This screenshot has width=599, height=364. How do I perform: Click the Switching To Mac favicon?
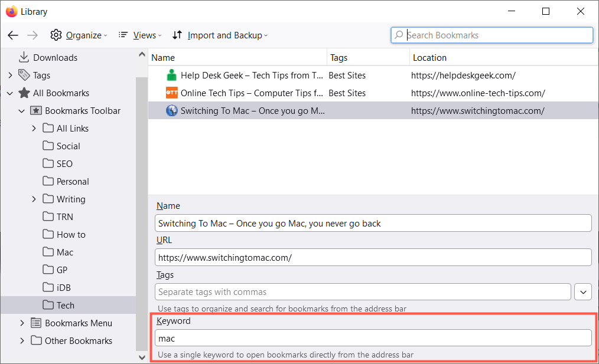(x=171, y=111)
